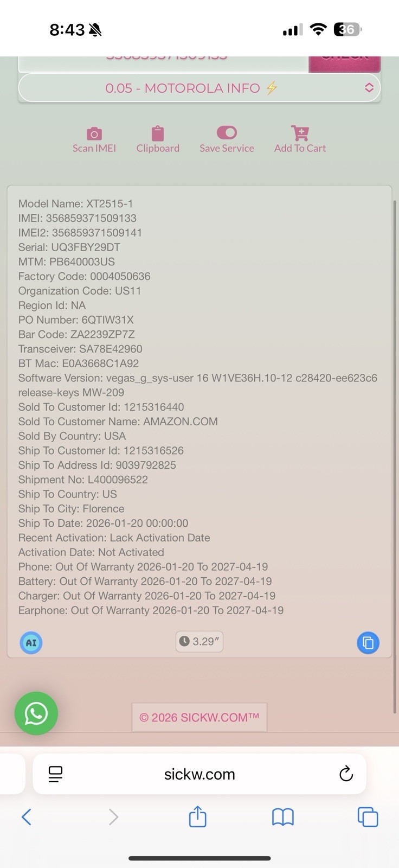
Task: Open the Safari share sheet
Action: 198,817
